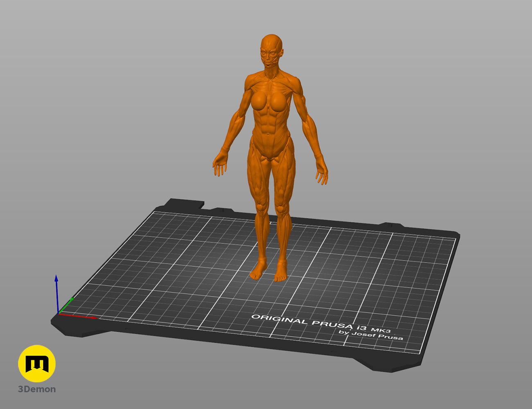The width and height of the screenshot is (532, 409).
Task: Click the notched tab at bed's back-left
Action: [x=186, y=203]
